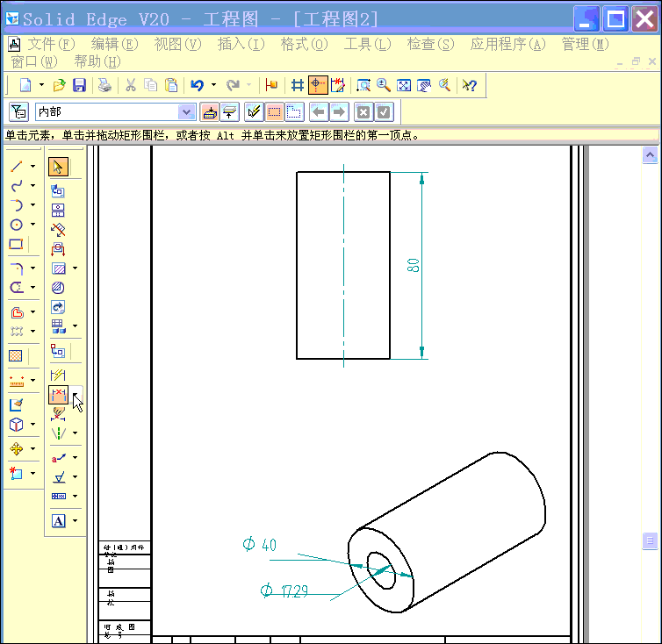Click the What's This help arrow icon

click(470, 85)
